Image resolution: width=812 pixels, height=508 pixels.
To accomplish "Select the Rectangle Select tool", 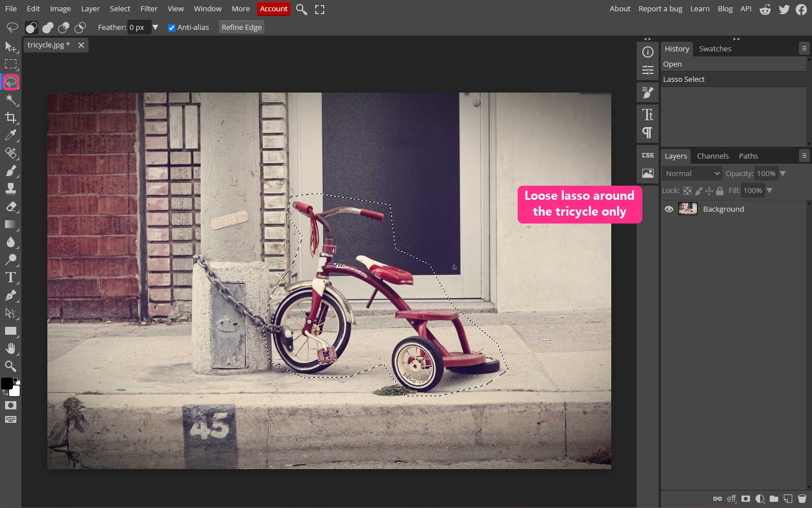I will (x=11, y=64).
